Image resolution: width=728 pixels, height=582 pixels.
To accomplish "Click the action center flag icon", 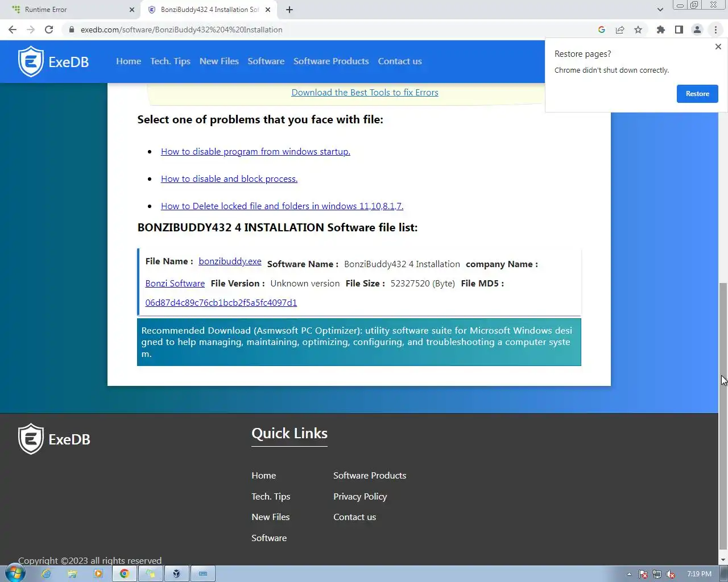I will click(x=643, y=574).
